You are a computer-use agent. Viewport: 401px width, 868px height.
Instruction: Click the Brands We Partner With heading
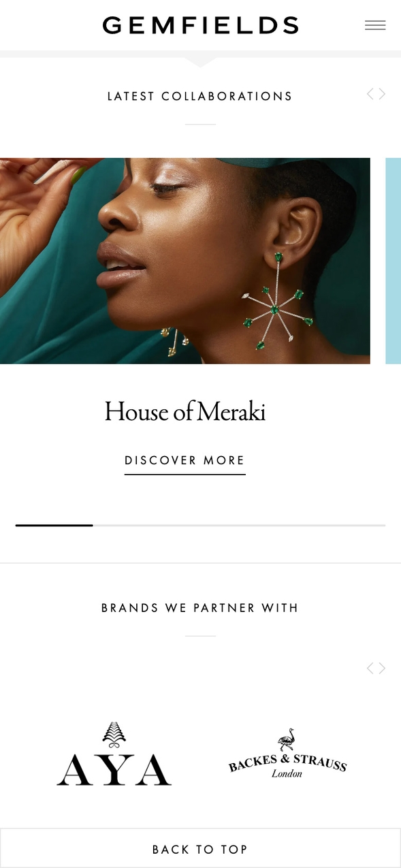point(200,608)
